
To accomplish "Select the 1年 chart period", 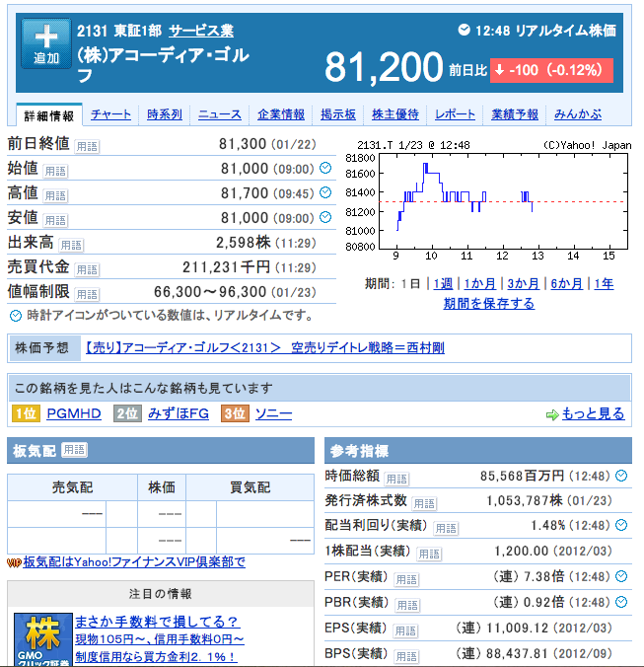I will tap(604, 283).
